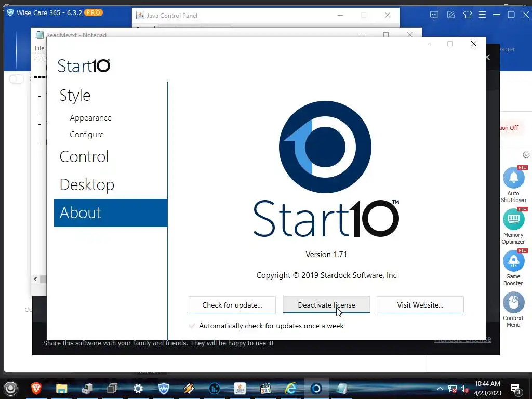Click the gear settings icon in Wise Care sidebar
532x399 pixels.
tap(526, 155)
